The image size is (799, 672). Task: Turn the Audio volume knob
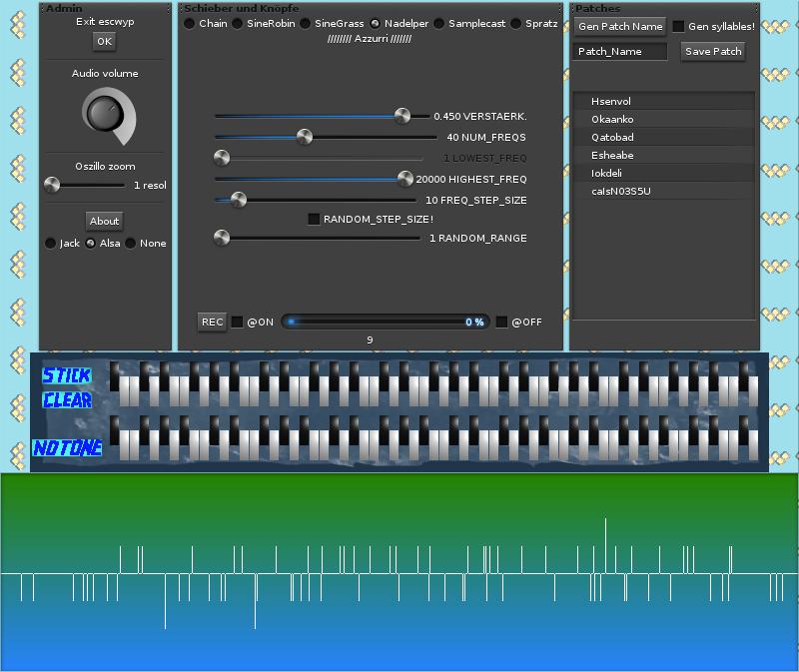coord(104,113)
